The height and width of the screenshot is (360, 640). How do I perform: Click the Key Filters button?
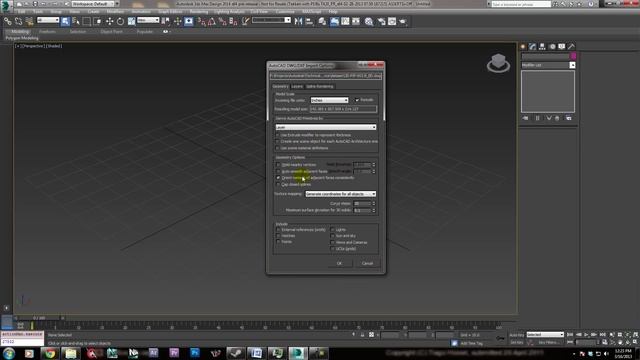pos(548,342)
